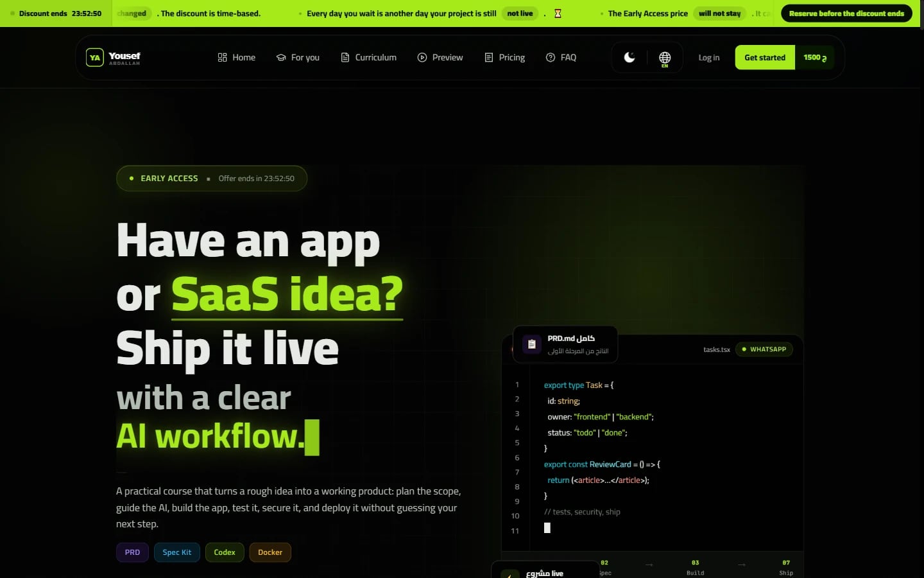Switch language using the globe EN button
This screenshot has width=924, height=578.
[x=665, y=58]
